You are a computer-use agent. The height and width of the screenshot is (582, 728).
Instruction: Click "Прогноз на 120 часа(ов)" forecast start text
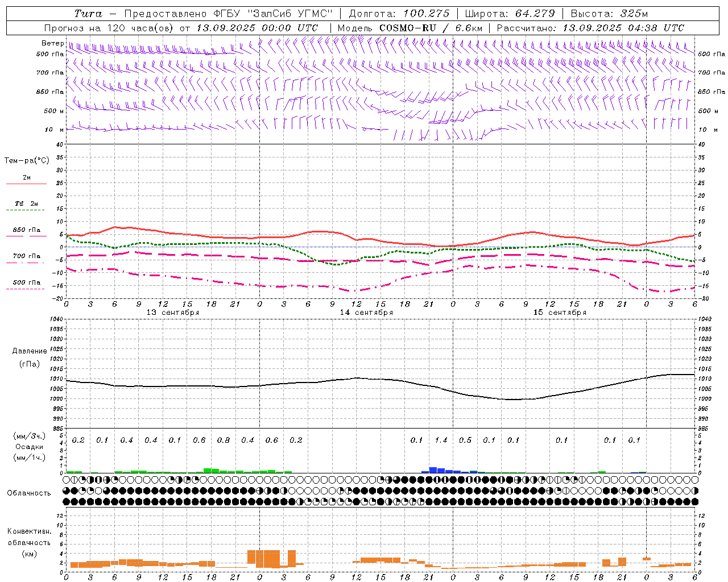pyautogui.click(x=110, y=28)
